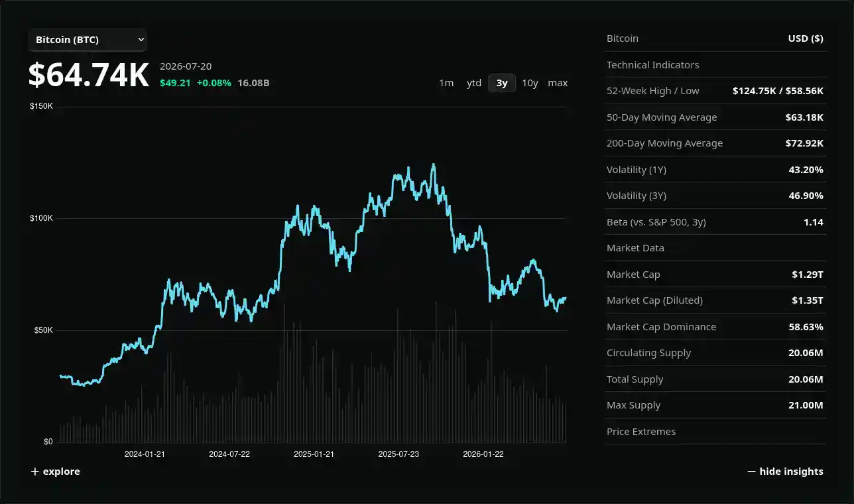Click the $49.21 price change value
Screen dimensions: 854x504
175,83
